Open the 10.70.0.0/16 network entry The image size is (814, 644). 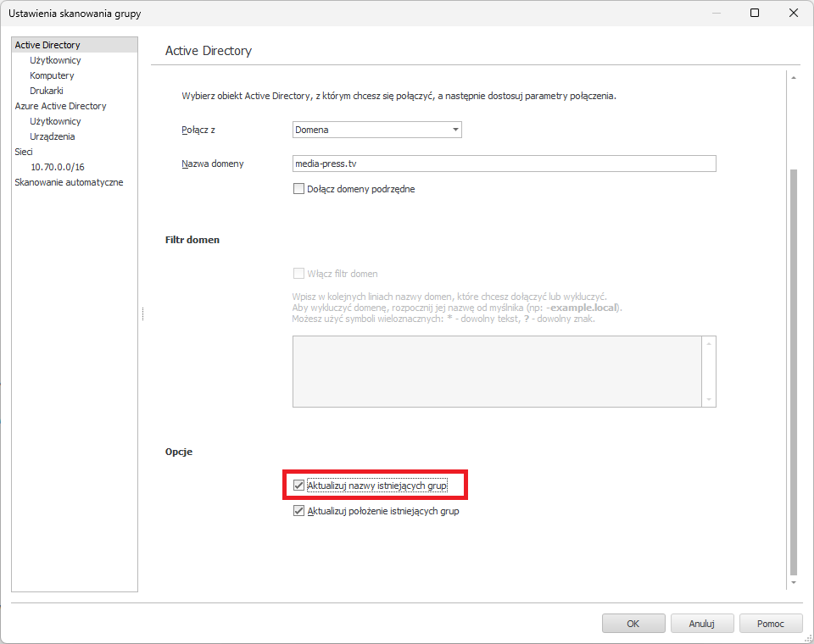[57, 167]
